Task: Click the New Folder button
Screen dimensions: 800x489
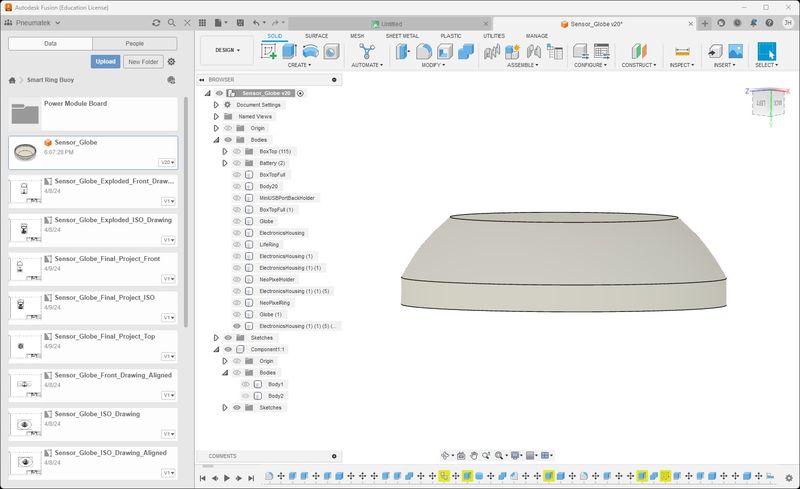Action: (x=143, y=62)
